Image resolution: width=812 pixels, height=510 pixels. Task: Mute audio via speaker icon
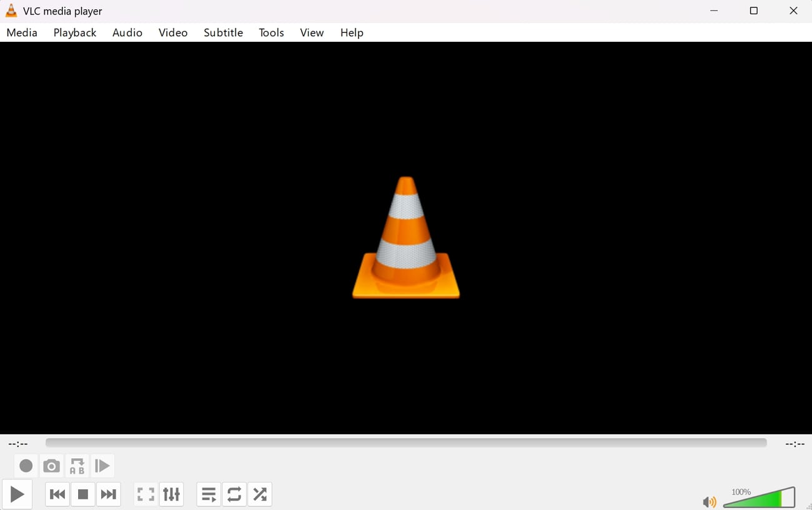709,501
